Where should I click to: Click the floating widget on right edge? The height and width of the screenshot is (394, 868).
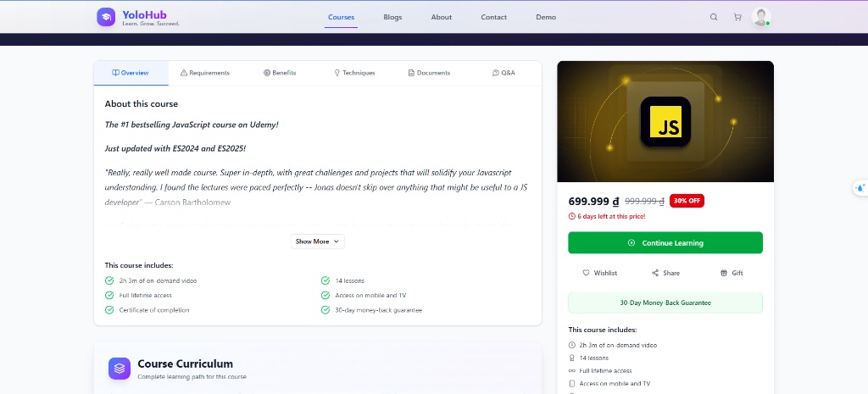coord(860,188)
